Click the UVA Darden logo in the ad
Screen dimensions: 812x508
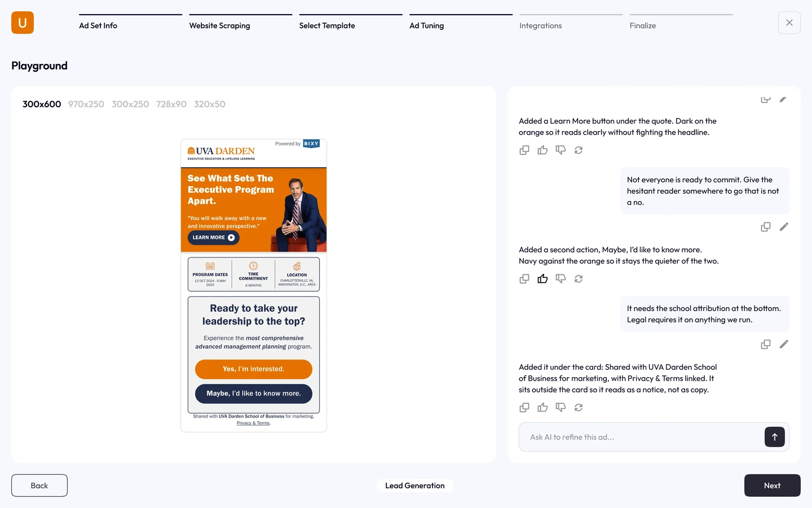coord(221,153)
